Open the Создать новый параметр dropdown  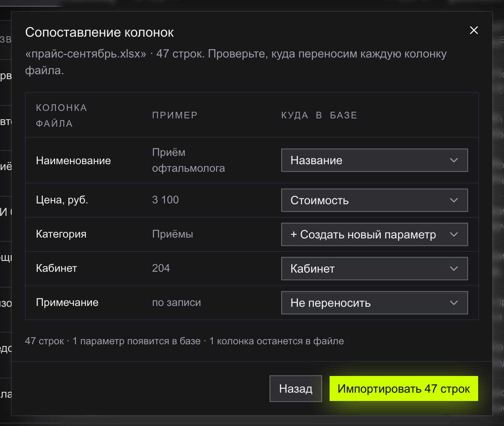pyautogui.click(x=374, y=234)
